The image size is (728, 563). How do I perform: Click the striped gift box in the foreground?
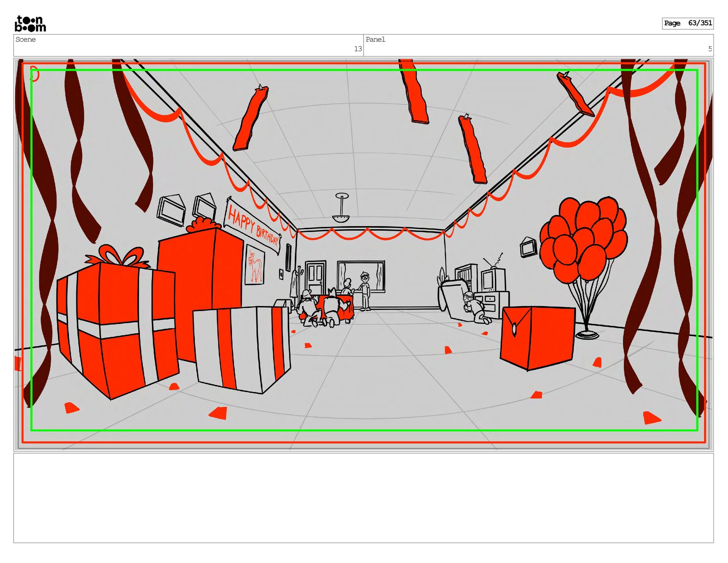(x=242, y=348)
